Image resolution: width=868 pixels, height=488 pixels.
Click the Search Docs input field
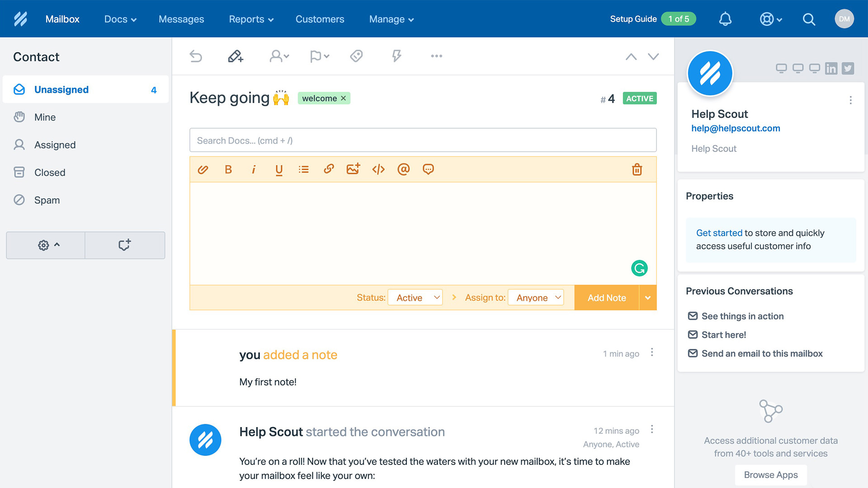(423, 140)
